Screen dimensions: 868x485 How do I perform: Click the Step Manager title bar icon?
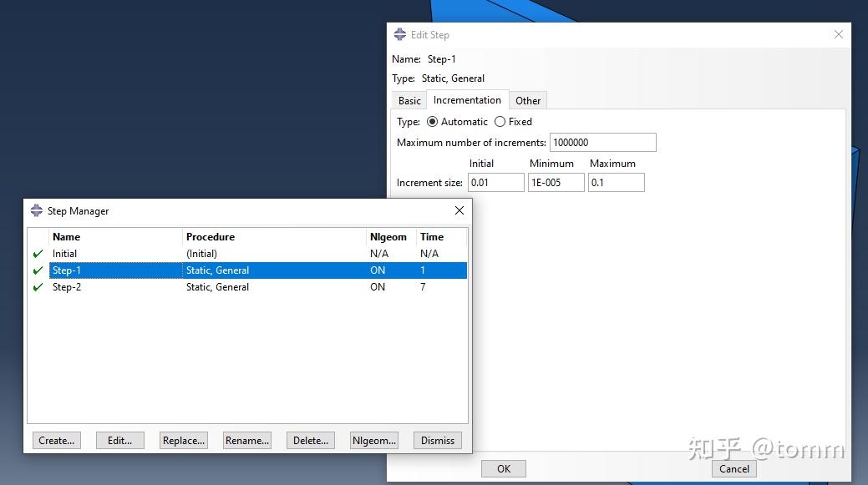tap(37, 210)
